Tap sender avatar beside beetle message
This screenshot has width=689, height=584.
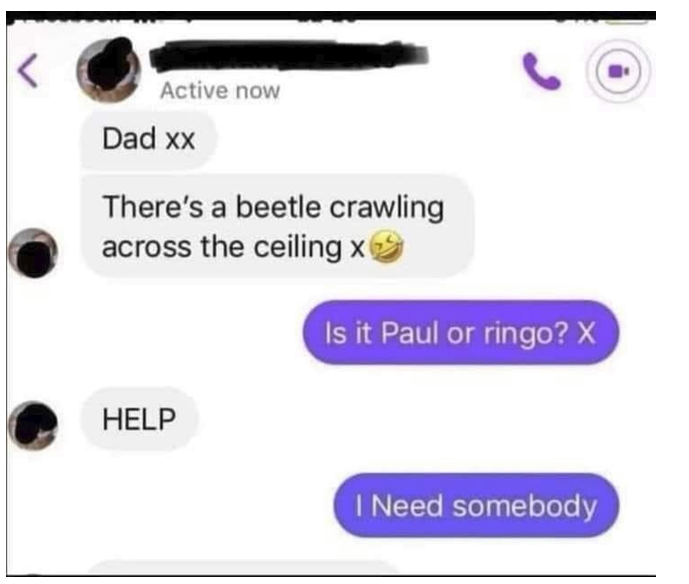[x=33, y=253]
